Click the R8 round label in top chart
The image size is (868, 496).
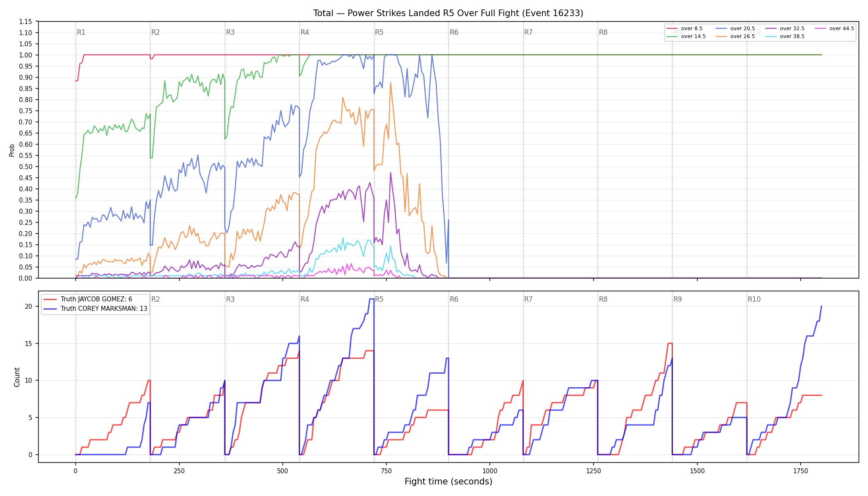[603, 32]
